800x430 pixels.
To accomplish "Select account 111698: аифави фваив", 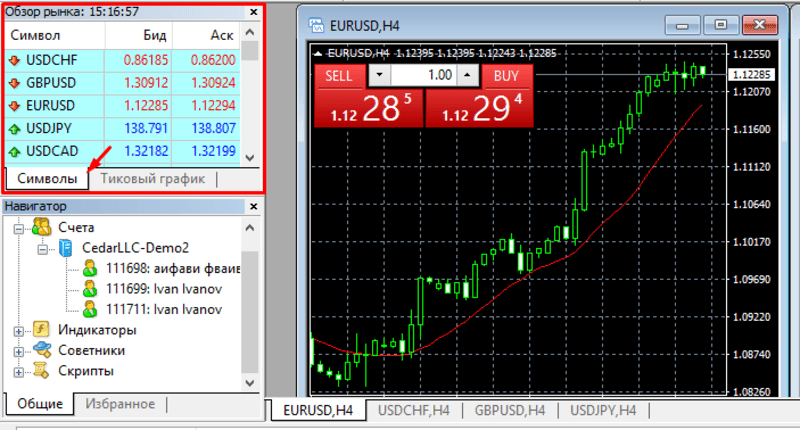I will tap(172, 268).
